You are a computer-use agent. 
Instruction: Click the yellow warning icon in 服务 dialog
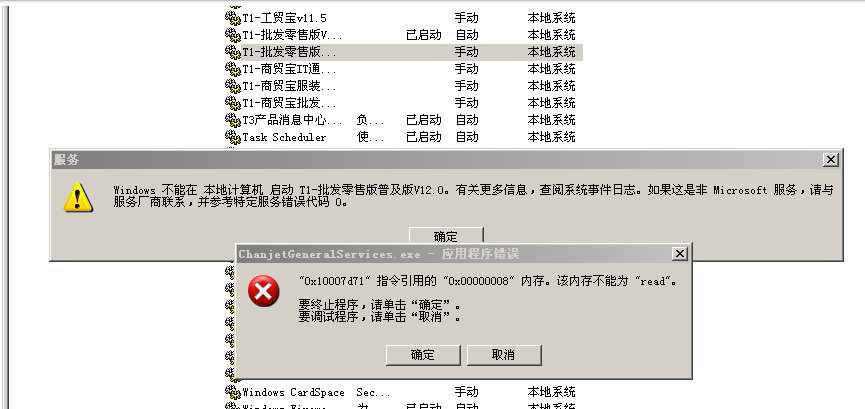[78, 198]
